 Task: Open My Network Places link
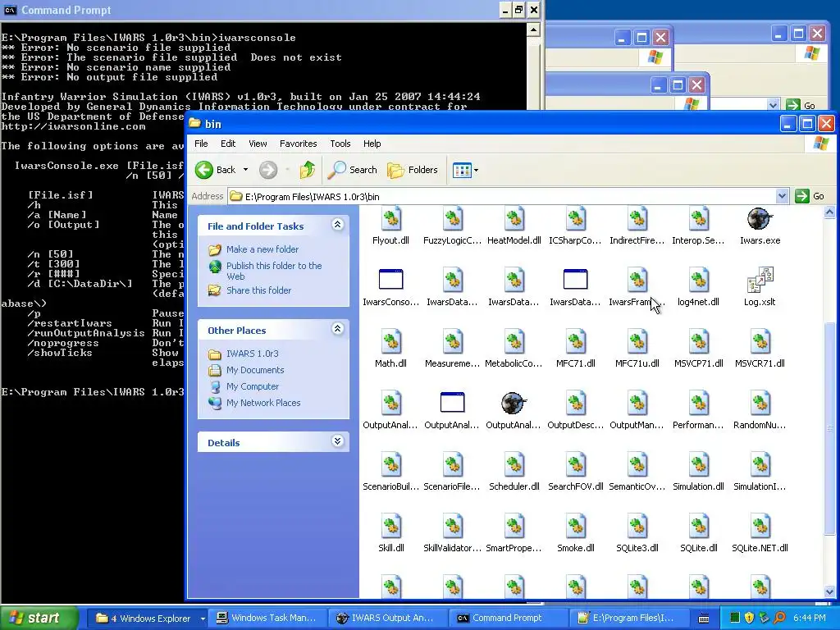tap(263, 403)
